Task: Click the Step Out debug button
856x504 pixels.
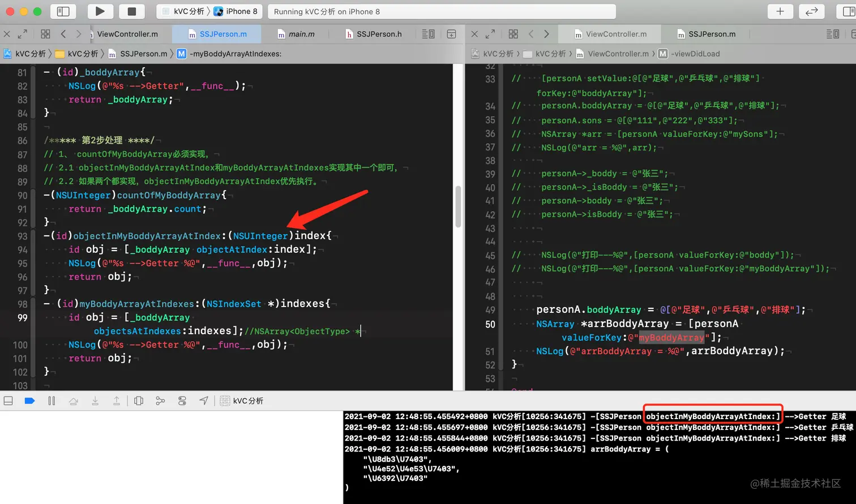Action: pyautogui.click(x=117, y=400)
